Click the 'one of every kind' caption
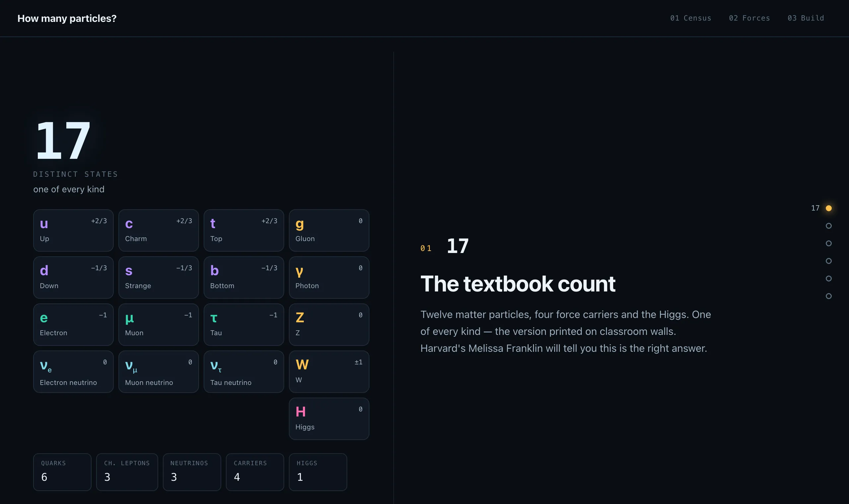This screenshot has height=504, width=849. 69,189
